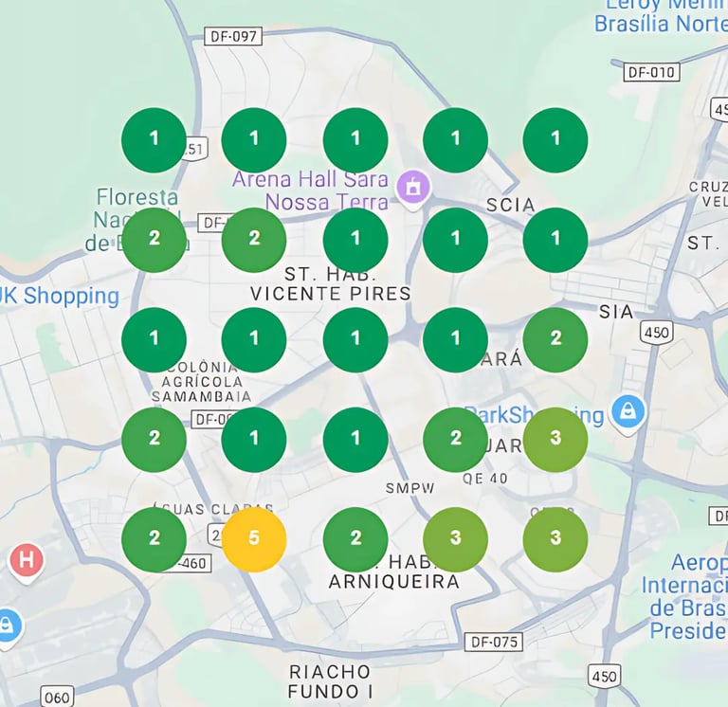Click the ARNIQUEIRA district label
This screenshot has height=707, width=728.
(x=394, y=581)
